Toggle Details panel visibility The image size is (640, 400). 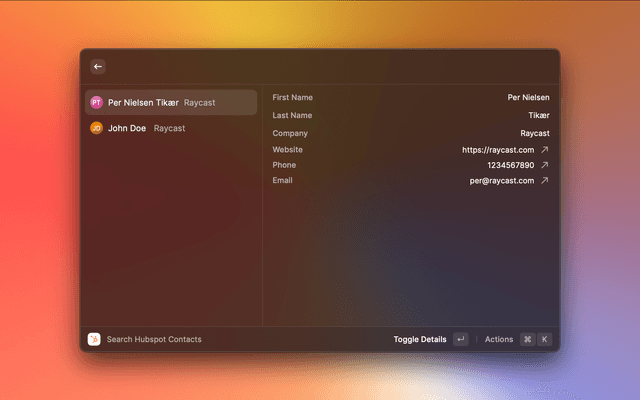(420, 339)
